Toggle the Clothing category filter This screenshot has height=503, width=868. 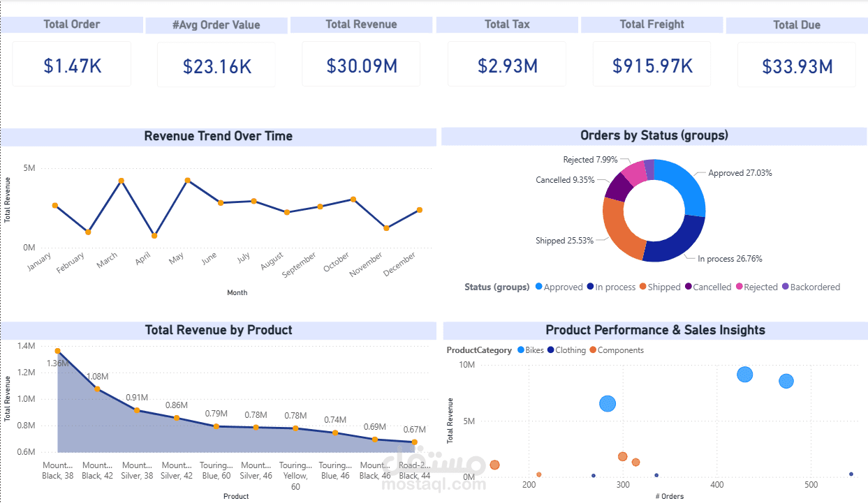click(551, 350)
